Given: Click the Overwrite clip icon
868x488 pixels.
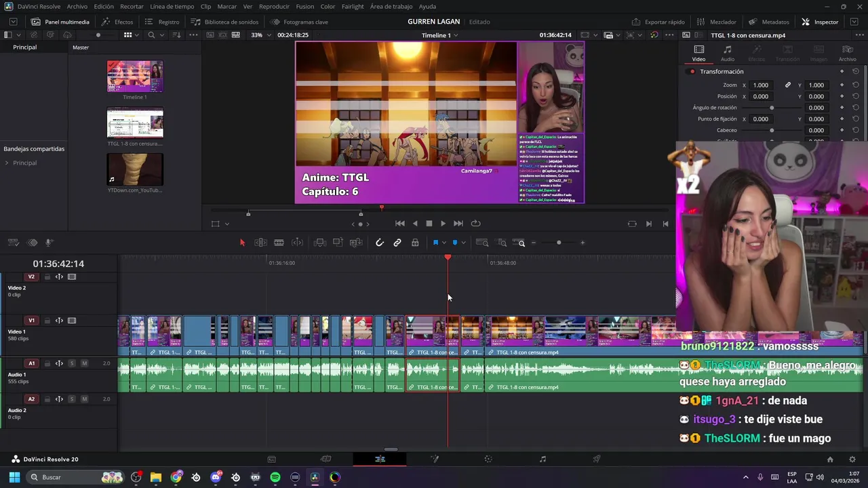Looking at the screenshot, I should (x=338, y=243).
